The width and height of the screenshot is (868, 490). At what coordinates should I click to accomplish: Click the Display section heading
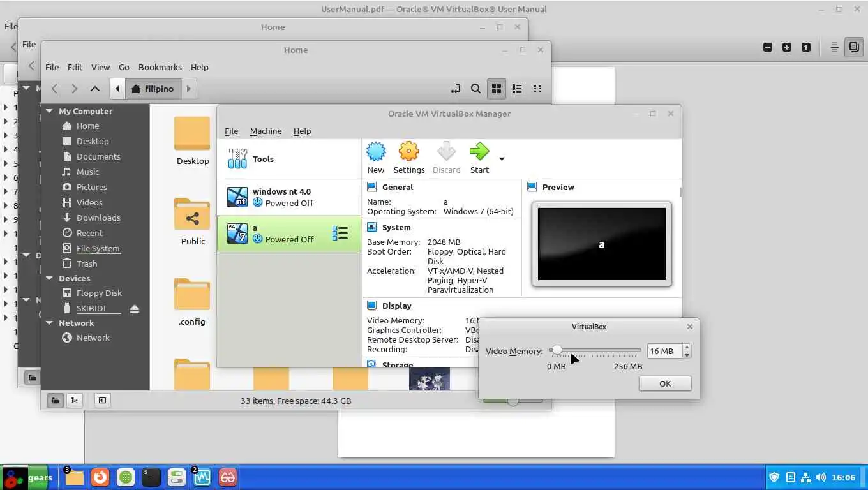tap(396, 306)
